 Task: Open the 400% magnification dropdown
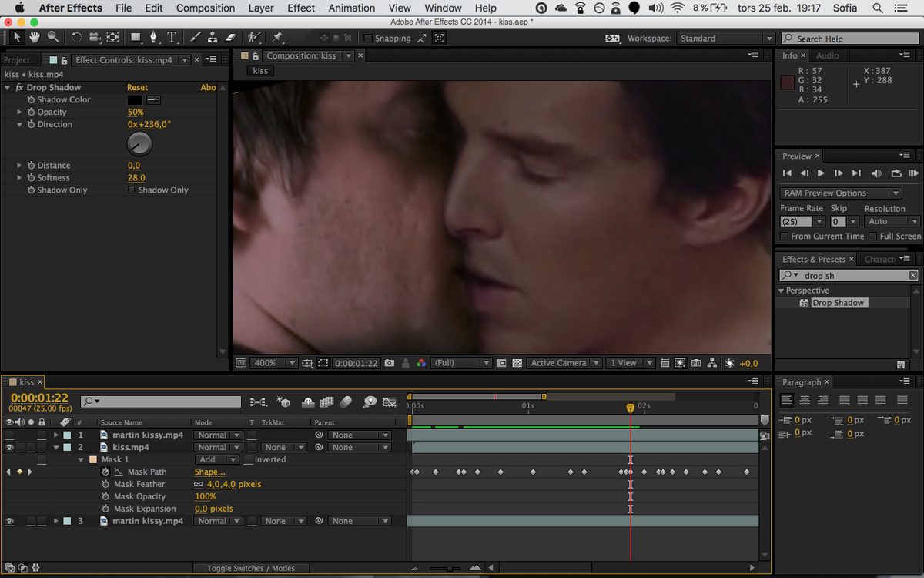(x=275, y=363)
